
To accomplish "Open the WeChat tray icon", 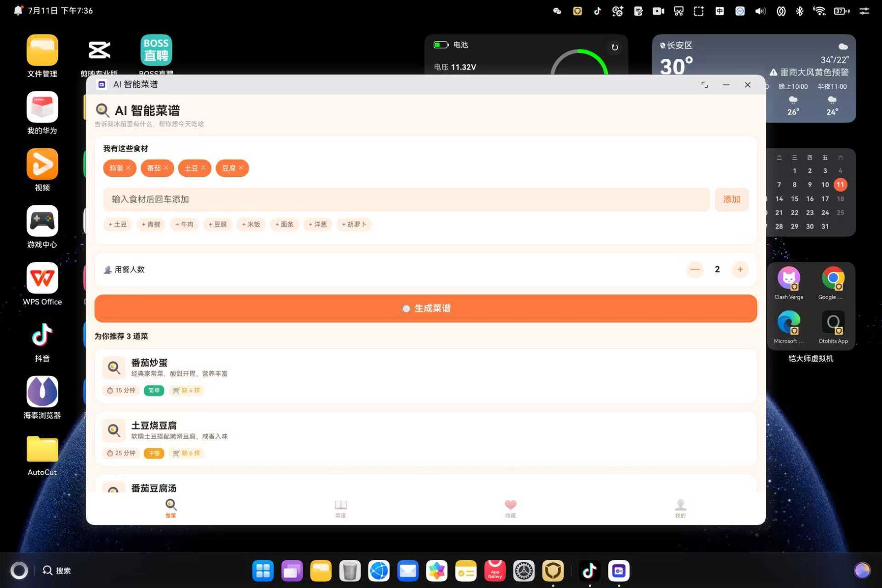I will (x=557, y=11).
